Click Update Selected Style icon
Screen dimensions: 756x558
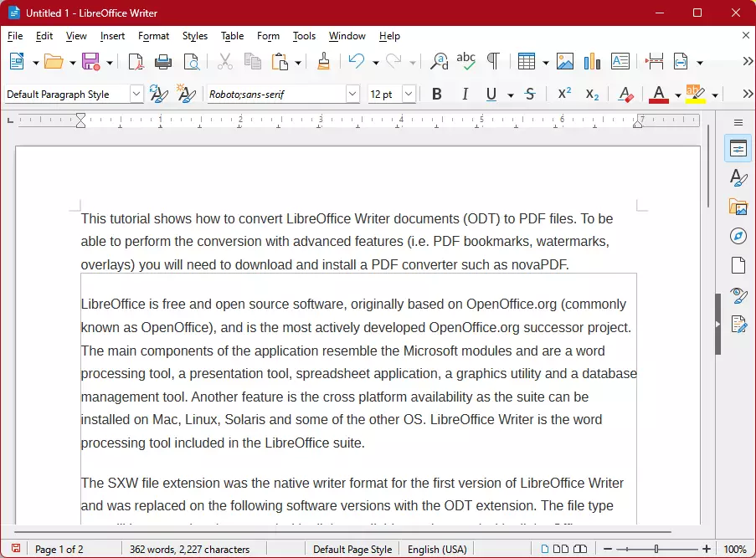[158, 94]
